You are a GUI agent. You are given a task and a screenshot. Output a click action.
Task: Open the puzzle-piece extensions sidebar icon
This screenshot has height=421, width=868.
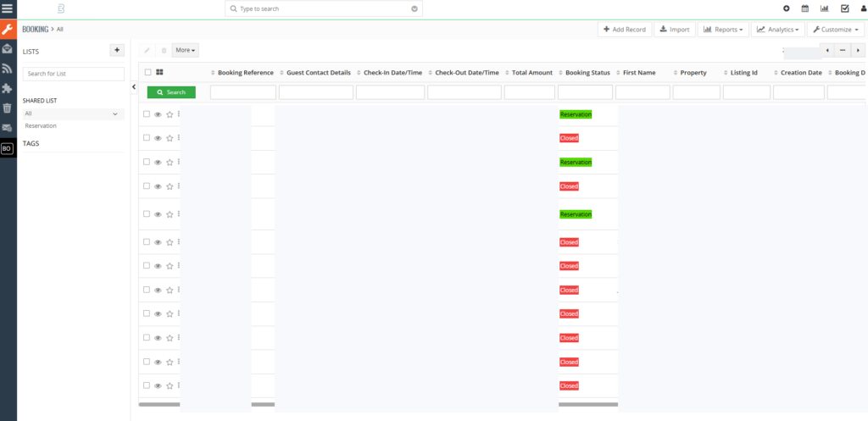7,88
